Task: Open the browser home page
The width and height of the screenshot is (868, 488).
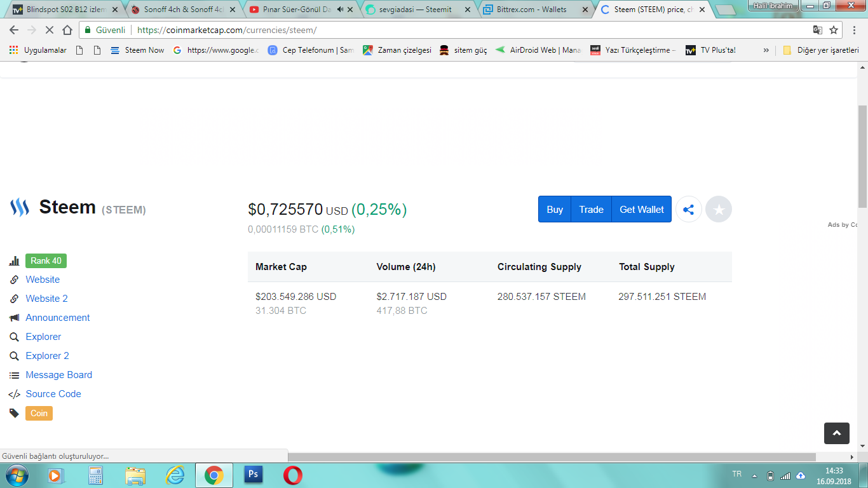Action: coord(67,30)
